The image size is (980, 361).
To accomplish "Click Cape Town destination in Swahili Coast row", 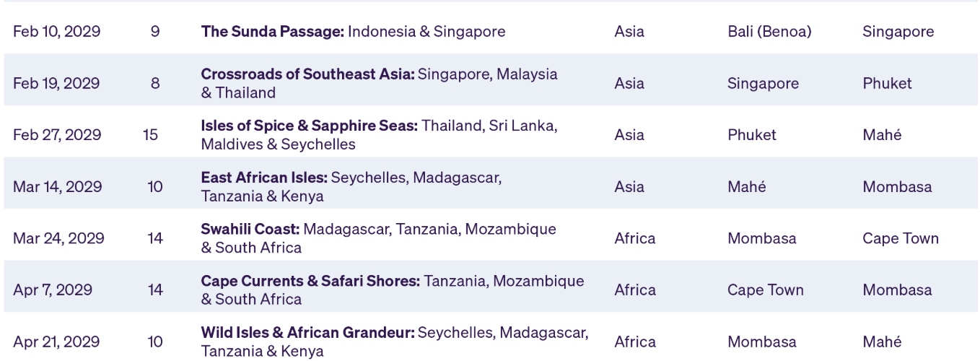I will click(900, 238).
